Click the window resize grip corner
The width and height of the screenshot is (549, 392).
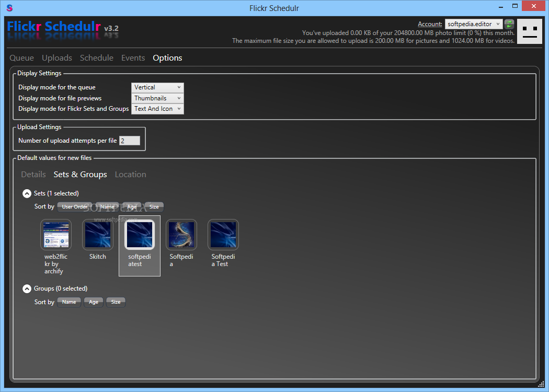coord(541,384)
